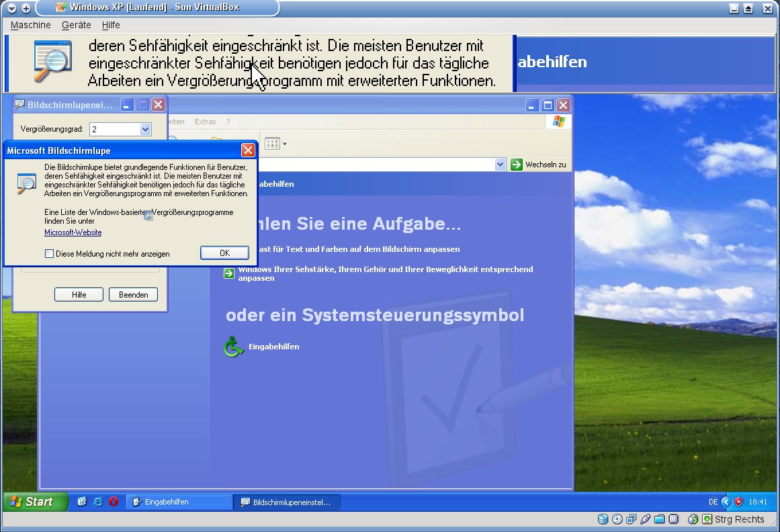Expand the views icon dropdown arrow
This screenshot has width=780, height=532.
pos(284,144)
